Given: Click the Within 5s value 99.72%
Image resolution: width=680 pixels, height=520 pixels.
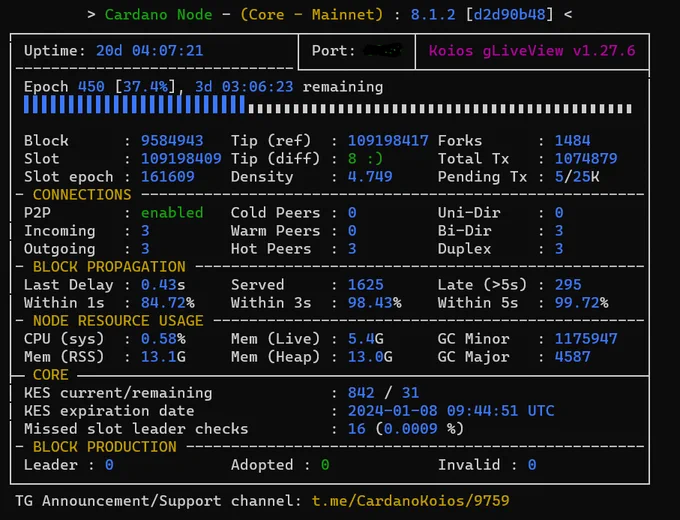Looking at the screenshot, I should [582, 303].
